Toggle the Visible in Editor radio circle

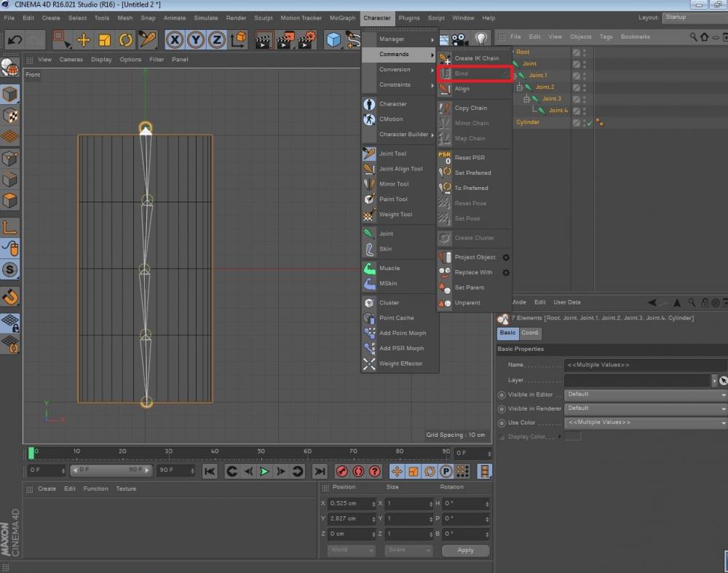click(502, 395)
